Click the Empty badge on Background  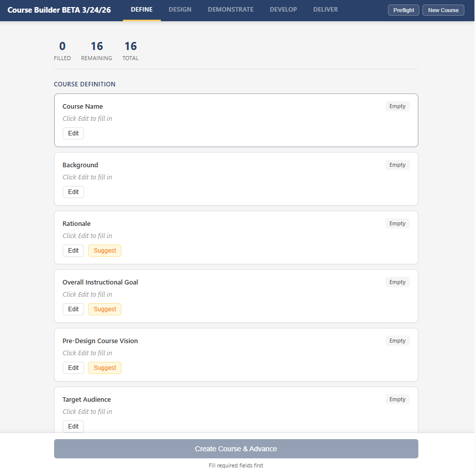[397, 165]
